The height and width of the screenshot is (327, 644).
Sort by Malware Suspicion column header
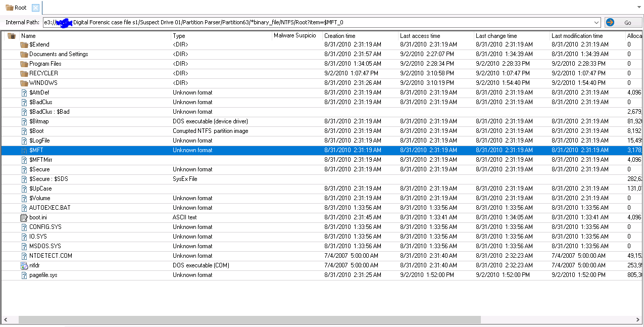298,36
